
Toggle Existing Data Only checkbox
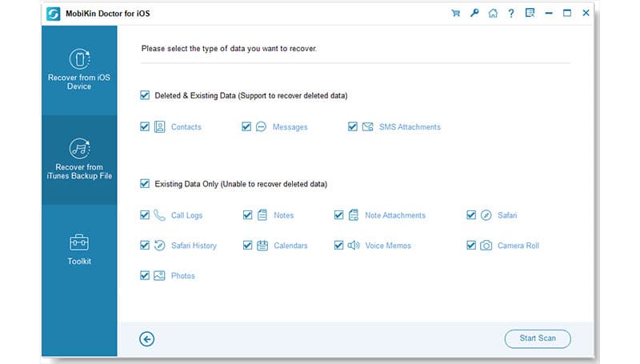coord(145,184)
